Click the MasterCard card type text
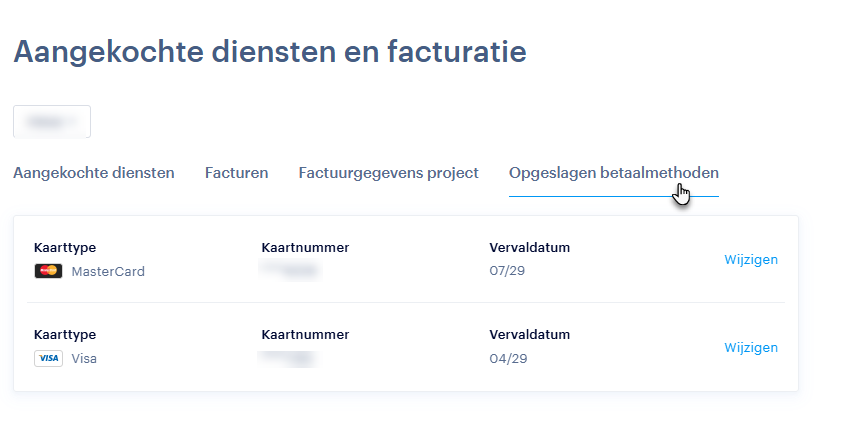Image resolution: width=859 pixels, height=441 pixels. click(108, 271)
